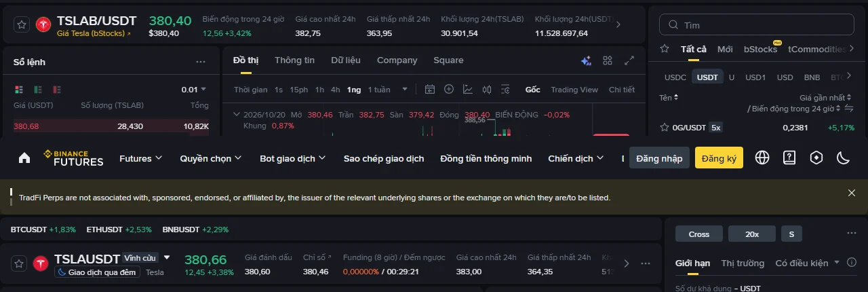Open the chart grid layout icon
Viewport: 868px width, 292px height.
pos(608,60)
